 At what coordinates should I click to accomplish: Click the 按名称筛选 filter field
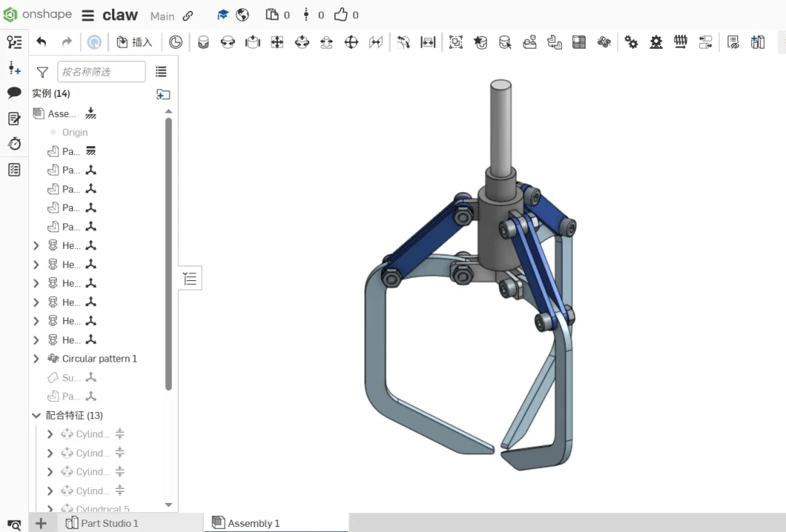101,72
